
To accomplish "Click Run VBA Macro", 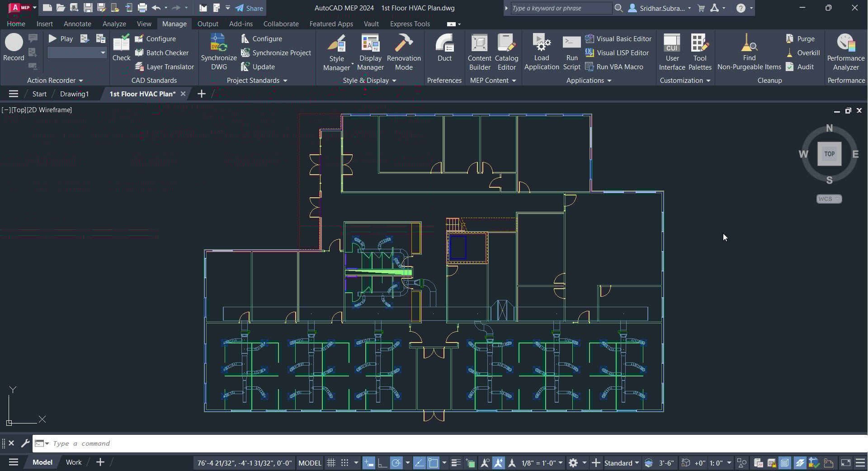I will pos(614,67).
